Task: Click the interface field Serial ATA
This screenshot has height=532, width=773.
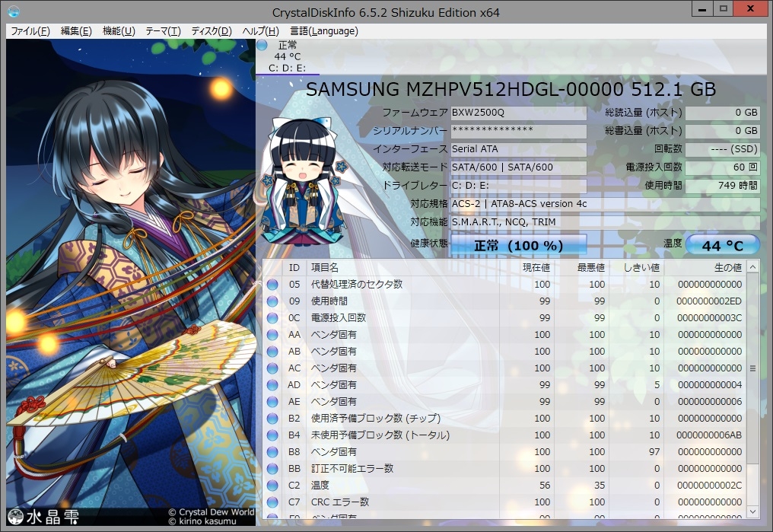Action: (519, 149)
